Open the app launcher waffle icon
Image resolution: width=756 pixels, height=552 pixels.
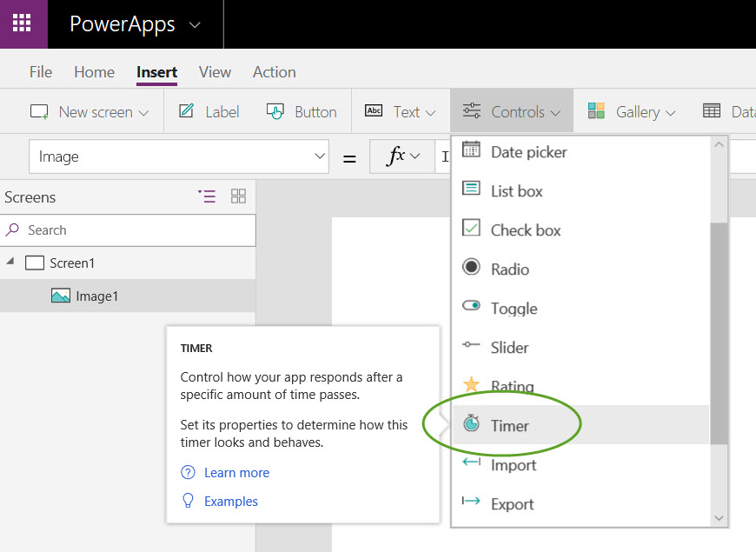pos(22,23)
